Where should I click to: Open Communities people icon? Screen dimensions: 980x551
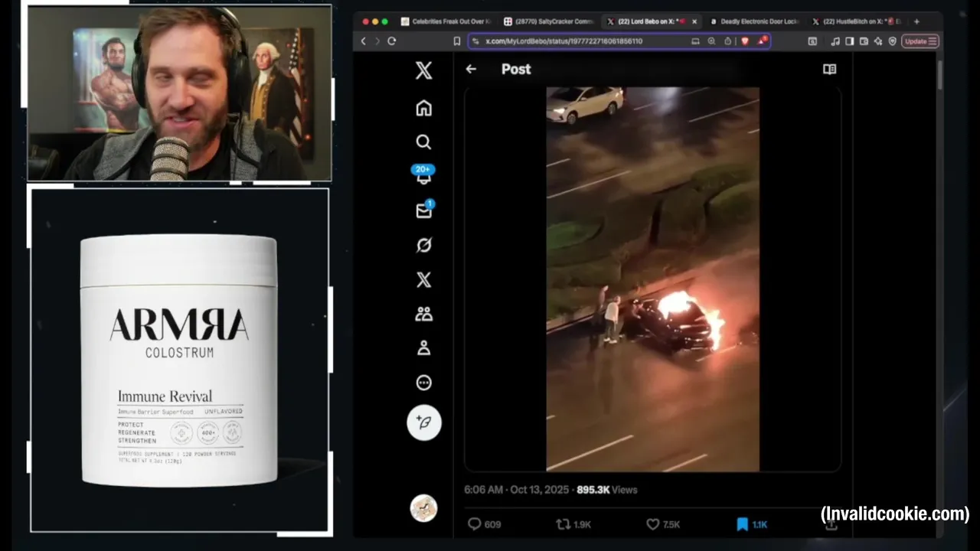423,314
